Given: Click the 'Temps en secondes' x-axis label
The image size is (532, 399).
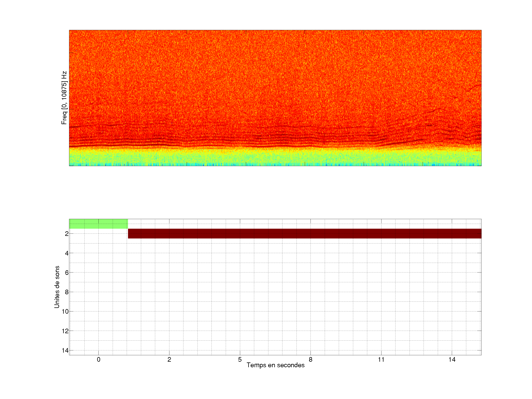Looking at the screenshot, I should (275, 365).
